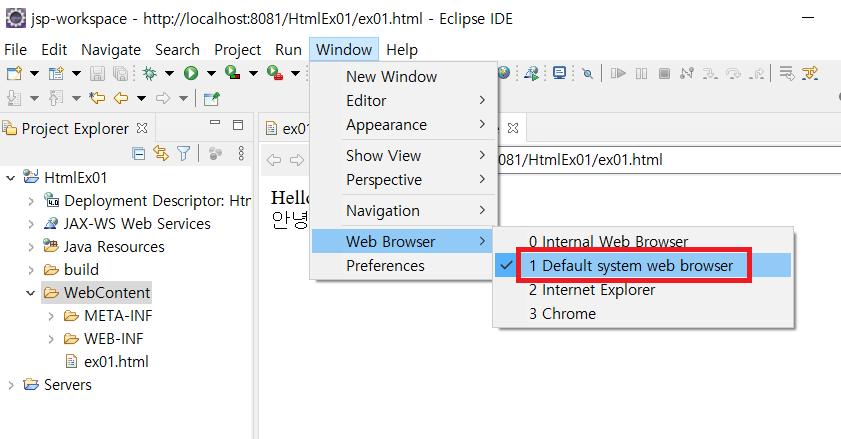The image size is (841, 439).
Task: Maximize the Project Explorer panel
Action: (238, 125)
